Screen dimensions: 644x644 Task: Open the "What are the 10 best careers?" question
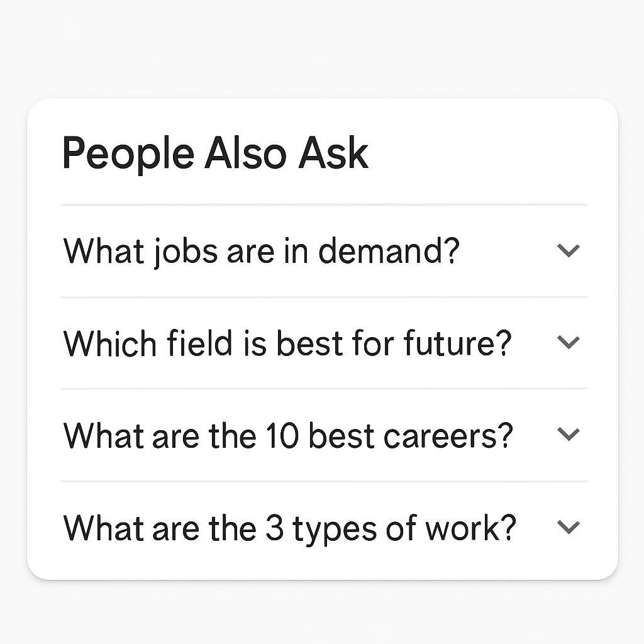(288, 435)
